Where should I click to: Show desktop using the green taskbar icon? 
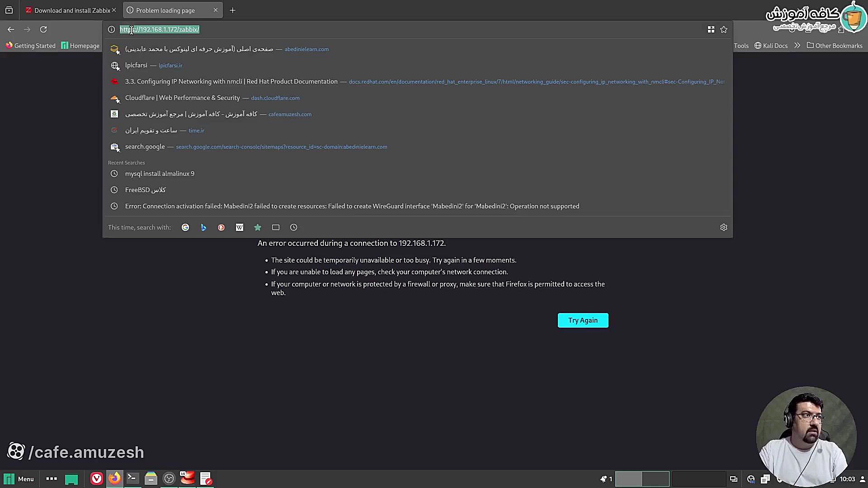(x=71, y=479)
